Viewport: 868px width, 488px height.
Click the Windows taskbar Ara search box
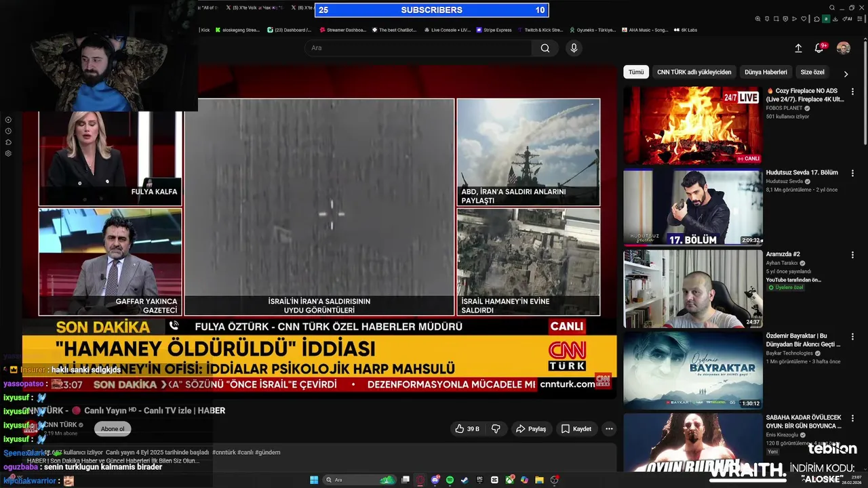point(359,480)
